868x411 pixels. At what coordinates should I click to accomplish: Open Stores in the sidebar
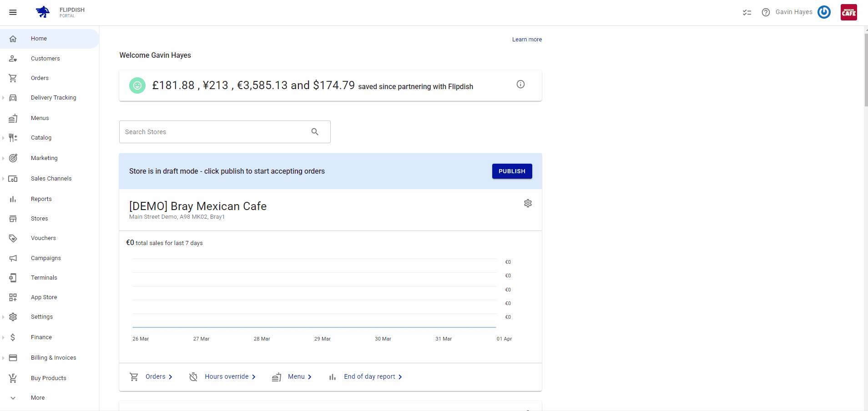(49, 219)
